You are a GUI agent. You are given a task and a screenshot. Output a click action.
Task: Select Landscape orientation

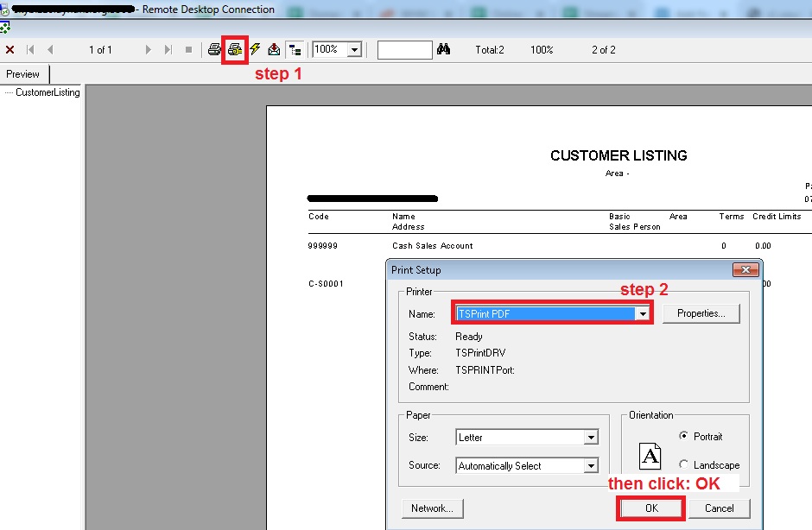coord(684,465)
